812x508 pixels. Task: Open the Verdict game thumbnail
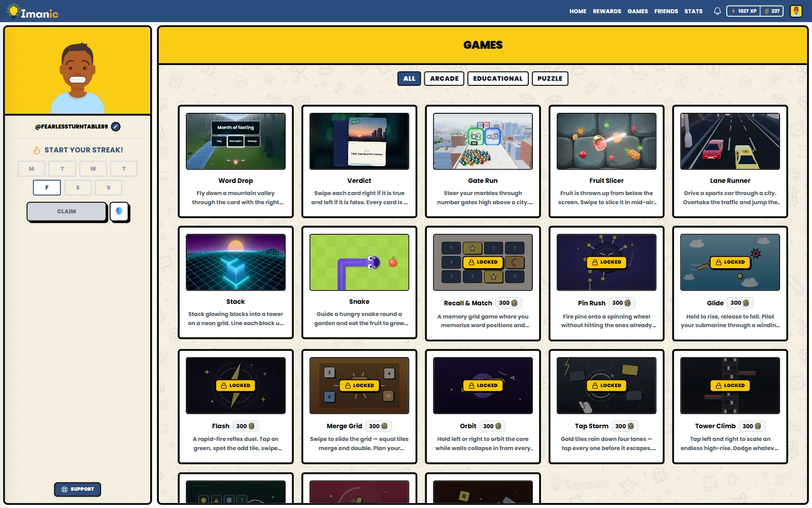coord(359,141)
